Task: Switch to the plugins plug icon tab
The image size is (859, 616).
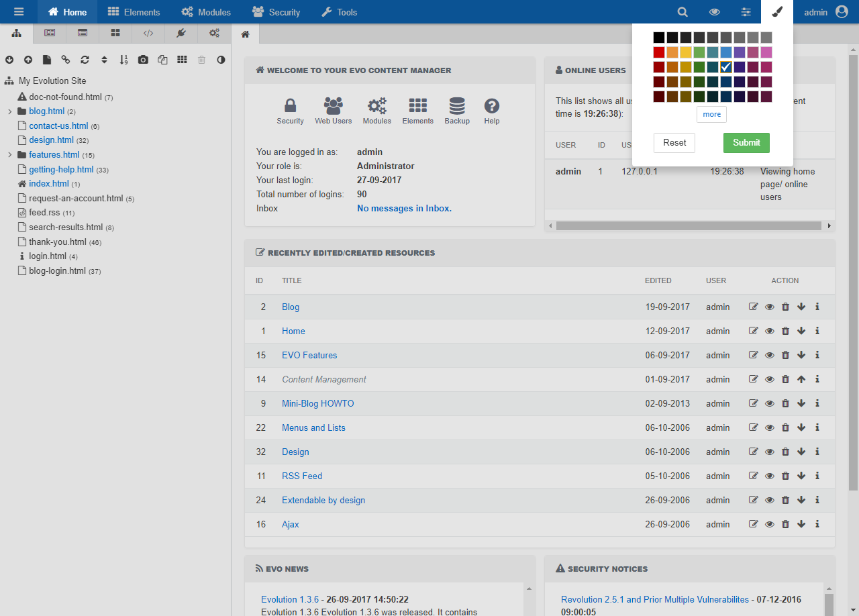Action: point(181,32)
